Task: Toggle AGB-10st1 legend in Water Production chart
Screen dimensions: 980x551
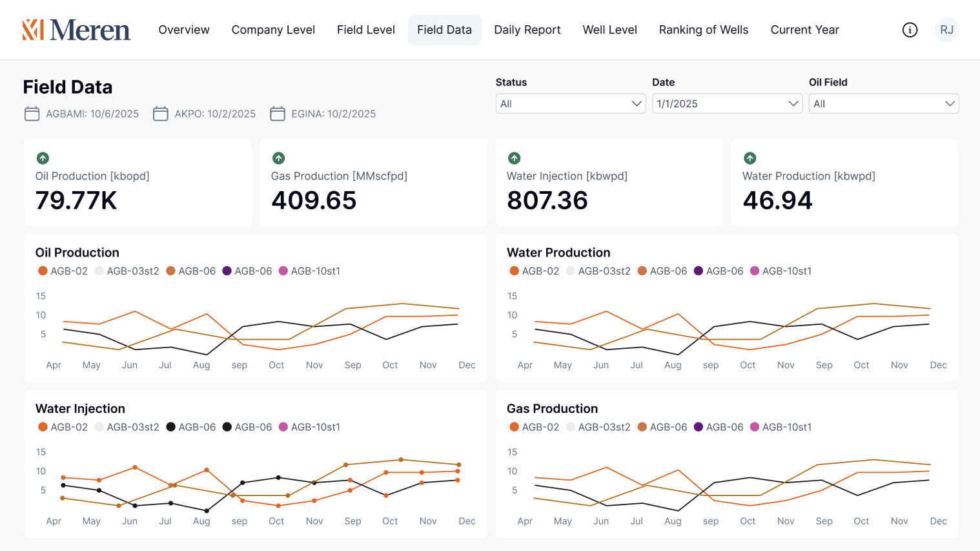Action: tap(781, 271)
